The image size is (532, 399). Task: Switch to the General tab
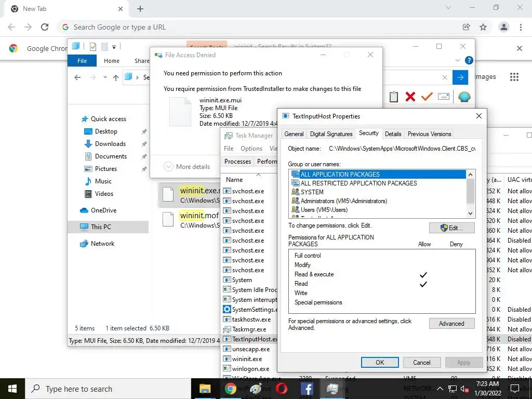[x=294, y=134]
